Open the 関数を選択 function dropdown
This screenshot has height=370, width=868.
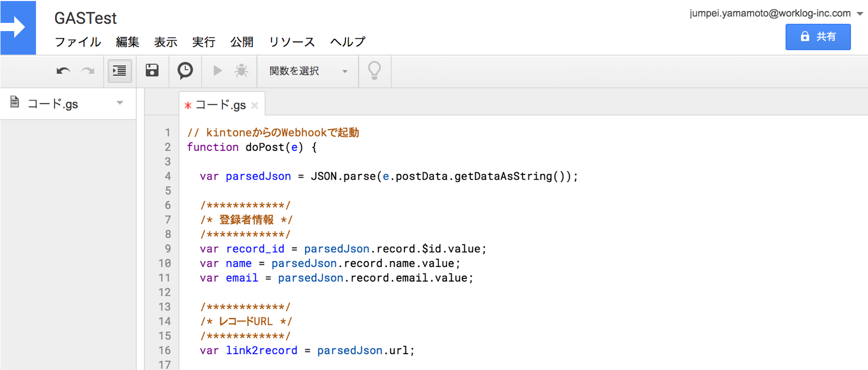coord(308,71)
